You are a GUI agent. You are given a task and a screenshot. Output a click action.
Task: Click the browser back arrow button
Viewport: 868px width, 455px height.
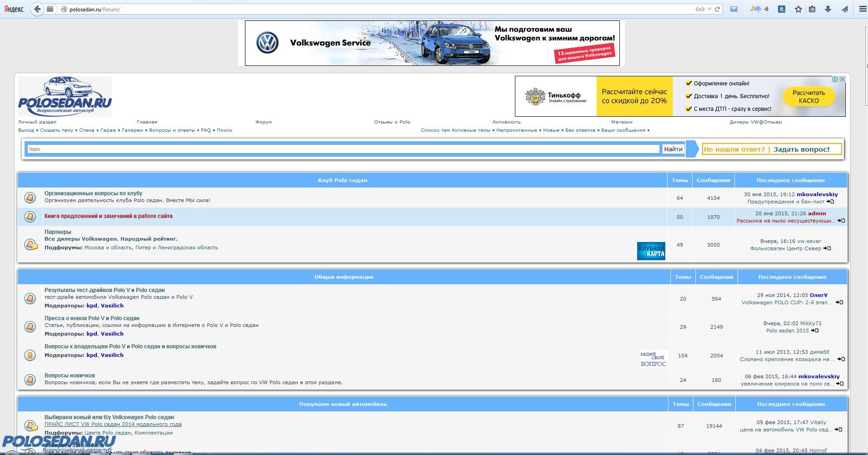click(x=38, y=9)
